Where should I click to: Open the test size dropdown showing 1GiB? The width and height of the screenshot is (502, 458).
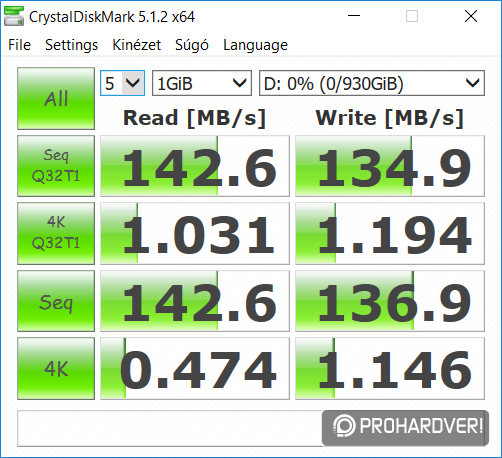tap(202, 83)
